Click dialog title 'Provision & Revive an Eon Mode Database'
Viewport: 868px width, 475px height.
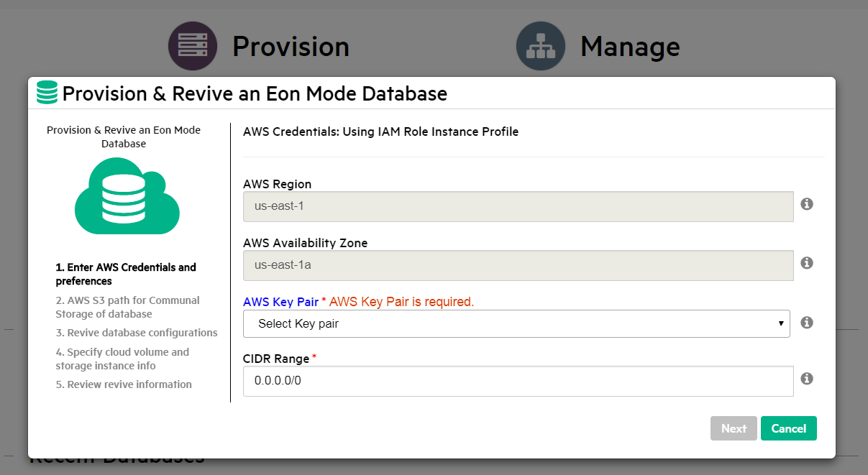coord(255,93)
